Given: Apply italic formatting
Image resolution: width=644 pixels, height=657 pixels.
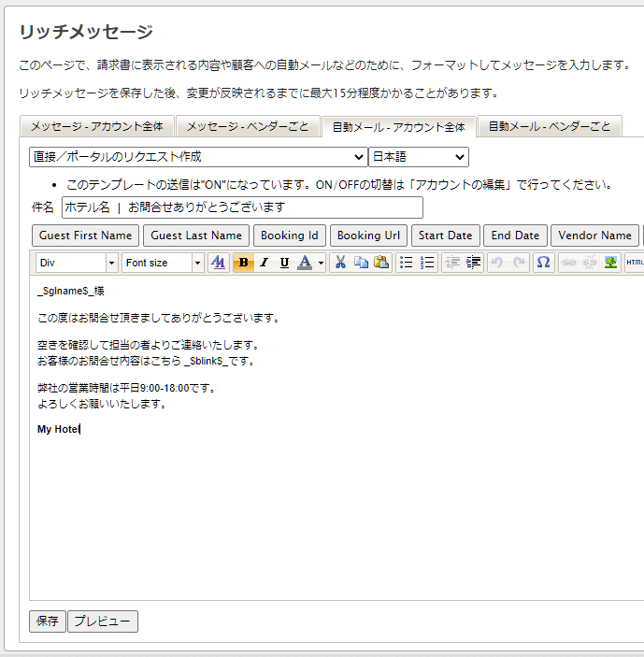Looking at the screenshot, I should pyautogui.click(x=264, y=263).
